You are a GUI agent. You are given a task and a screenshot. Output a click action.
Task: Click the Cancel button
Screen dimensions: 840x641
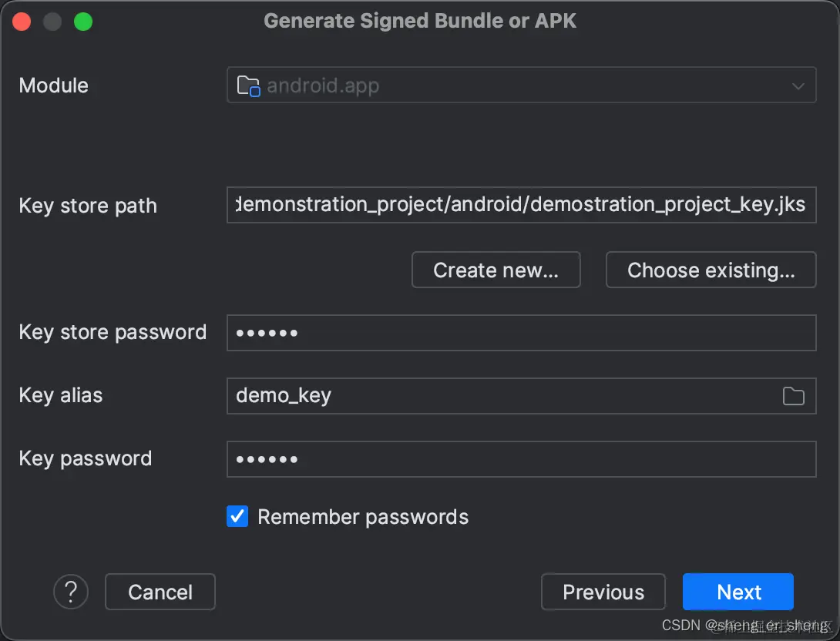(x=160, y=592)
